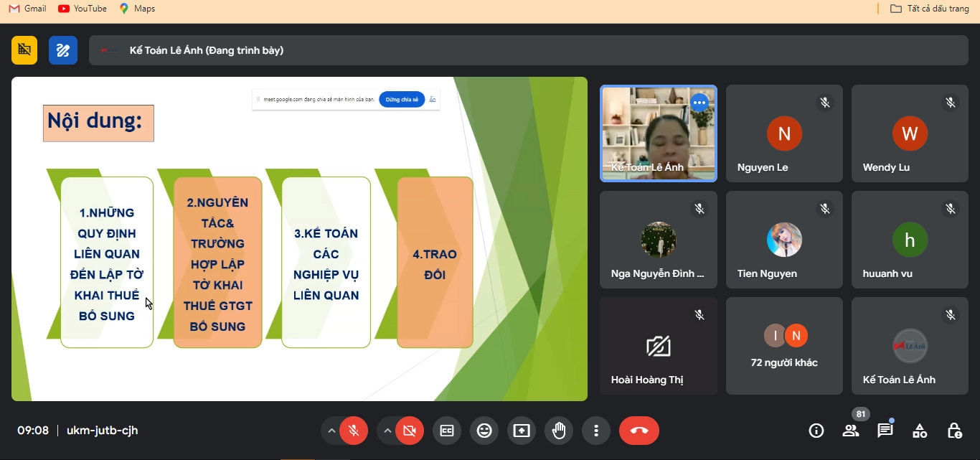Open more options three-dot menu in bottom bar
The height and width of the screenshot is (460, 980).
point(596,431)
